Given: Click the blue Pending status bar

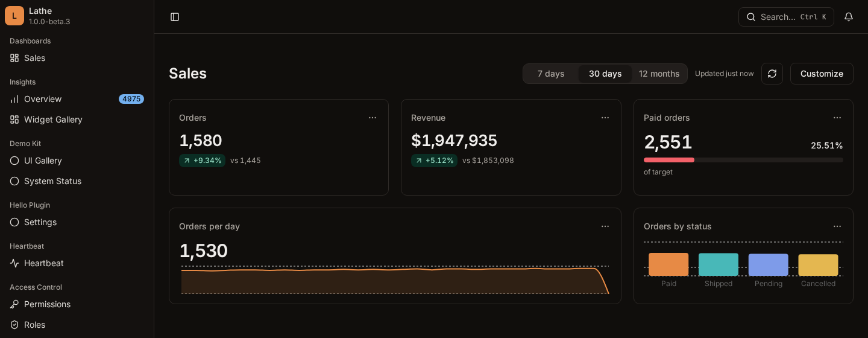Looking at the screenshot, I should (x=769, y=264).
